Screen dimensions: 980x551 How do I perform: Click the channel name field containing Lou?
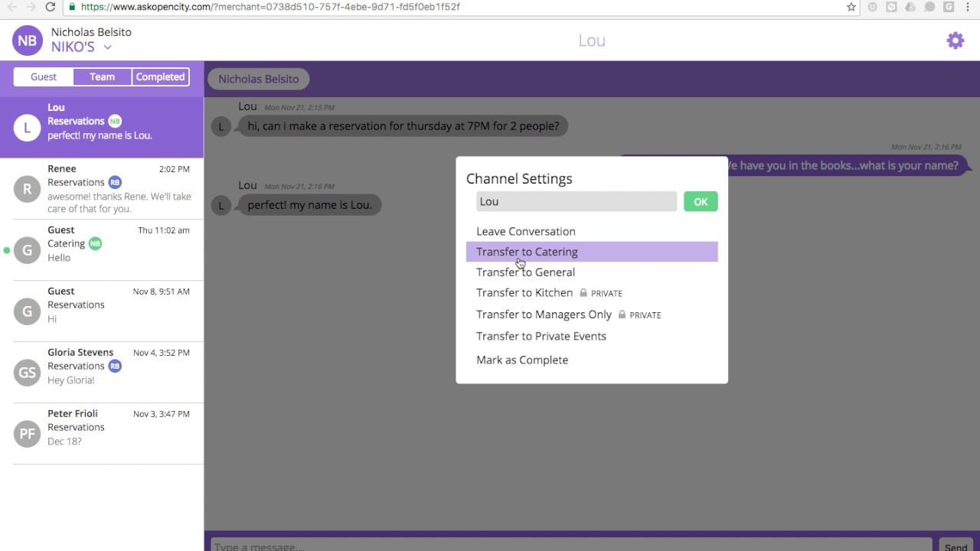point(577,201)
